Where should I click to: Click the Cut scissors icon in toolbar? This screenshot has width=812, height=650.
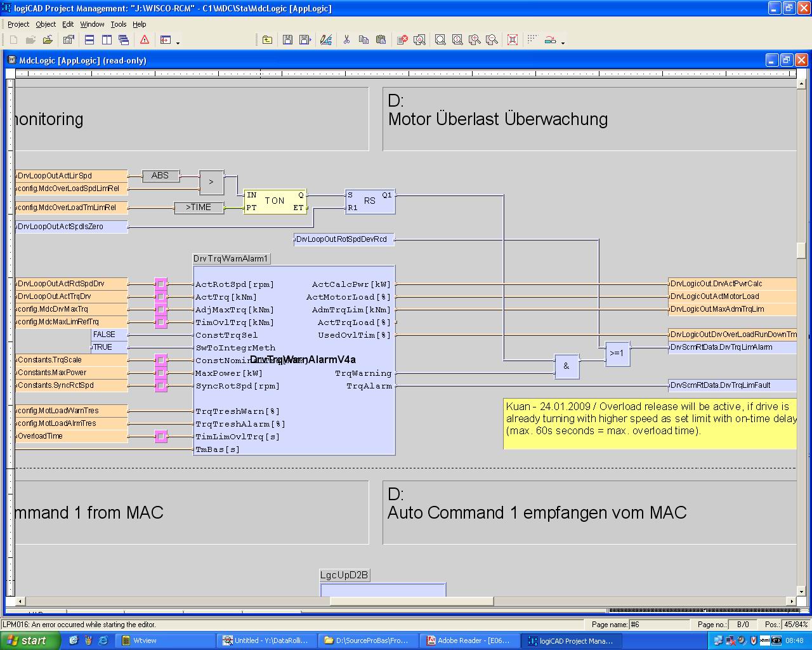[346, 40]
